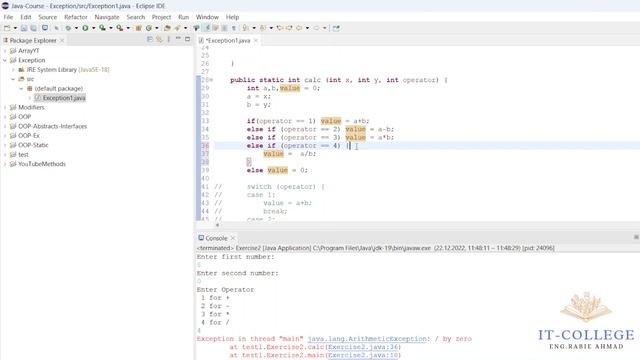Open the Next Annotation dropdown arrow

point(254,28)
